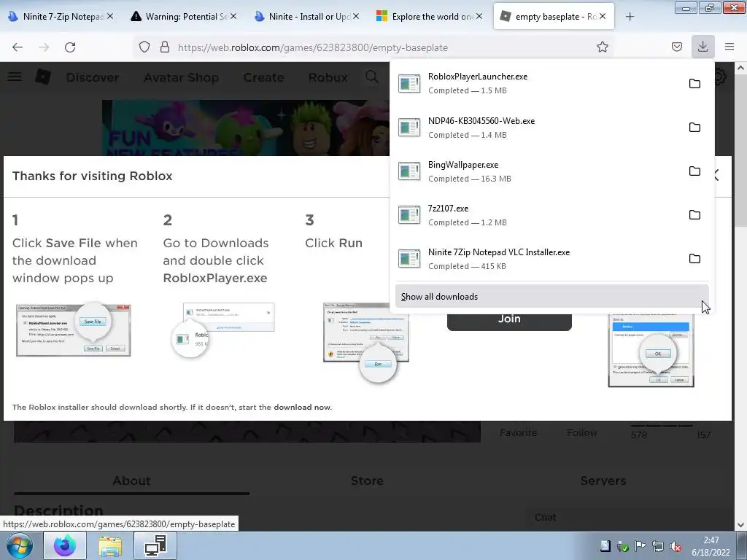Click the Join button
The image size is (747, 560).
click(509, 319)
